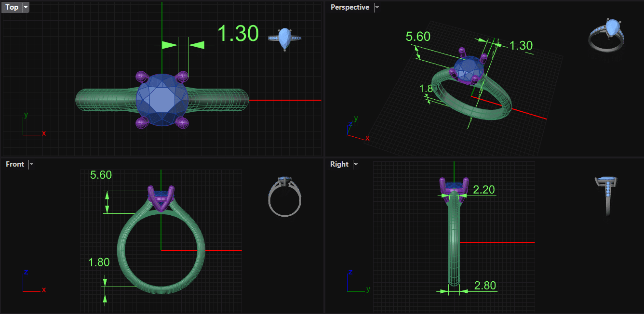Expand the Perspective viewport menu arrow
This screenshot has height=314, width=644.
coord(377,7)
